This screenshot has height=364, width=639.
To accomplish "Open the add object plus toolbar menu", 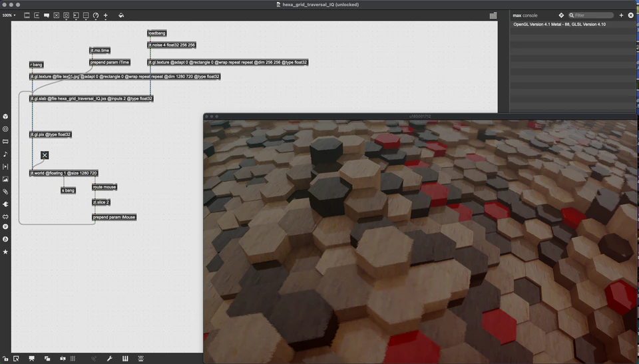I will pos(106,15).
